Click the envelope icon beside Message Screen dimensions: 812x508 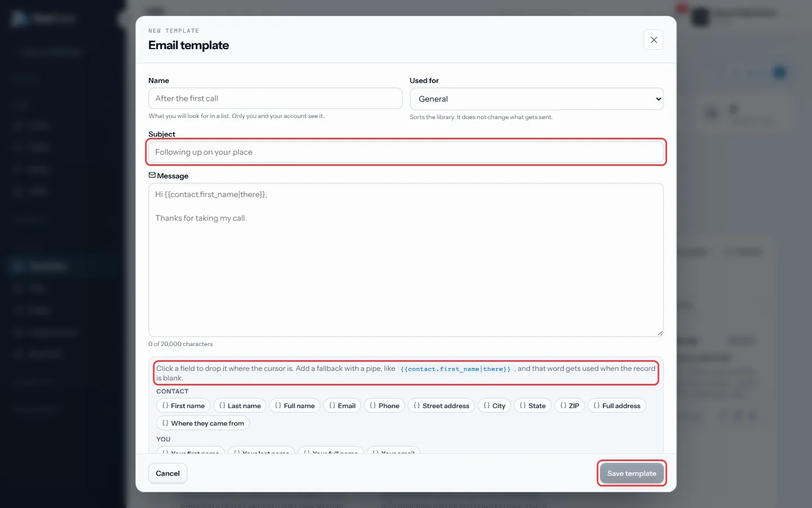pyautogui.click(x=152, y=176)
